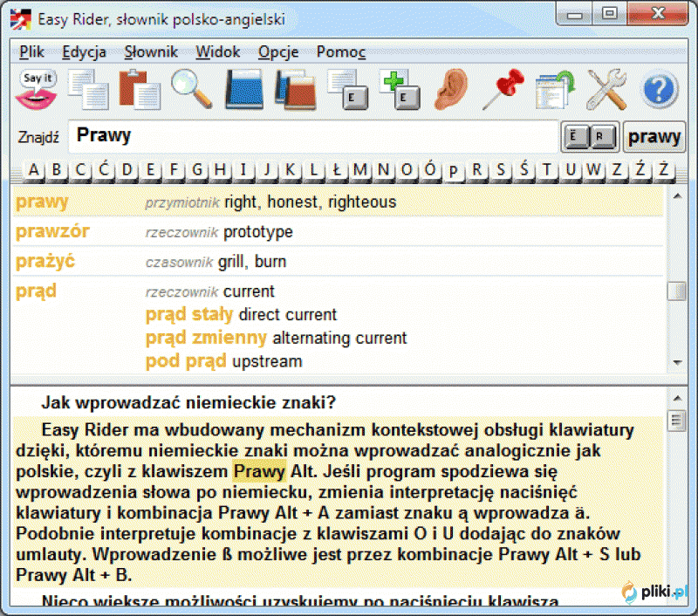Click the red pushpin icon
Image resolution: width=698 pixels, height=616 pixels.
[503, 90]
